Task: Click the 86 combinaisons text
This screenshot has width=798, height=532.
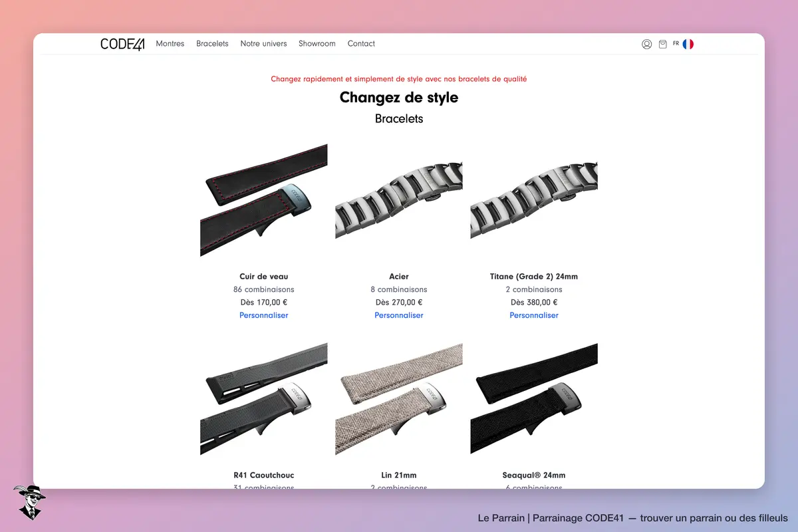Action: coord(264,289)
